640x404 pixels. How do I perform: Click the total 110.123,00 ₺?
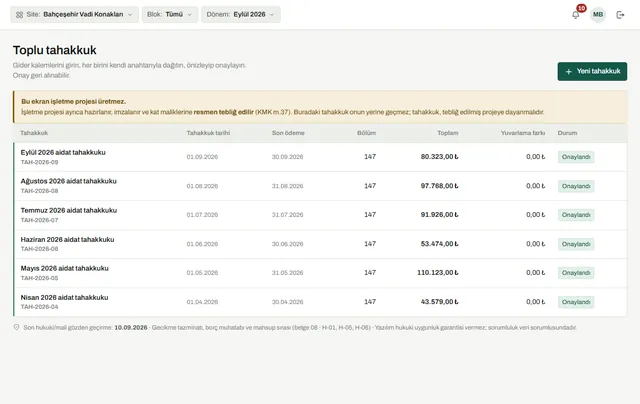tap(438, 273)
